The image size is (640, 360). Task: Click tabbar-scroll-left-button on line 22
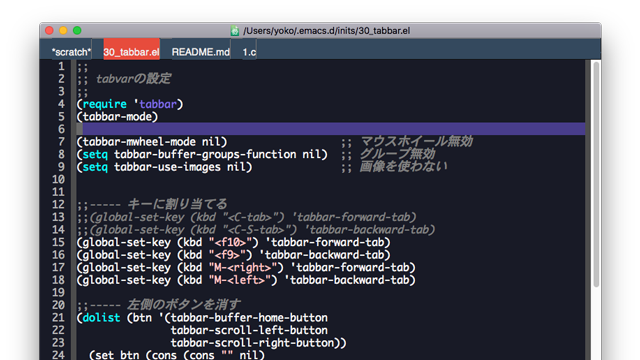[x=249, y=330]
